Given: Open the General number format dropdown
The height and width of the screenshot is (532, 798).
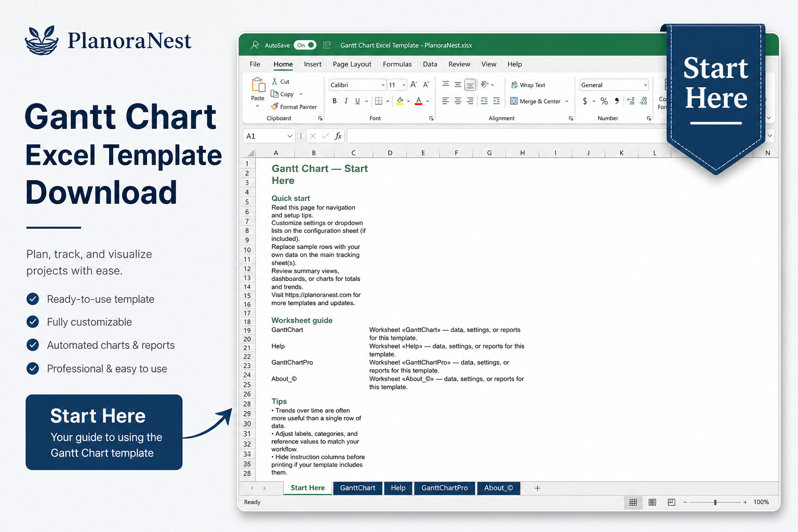Looking at the screenshot, I should tap(645, 85).
